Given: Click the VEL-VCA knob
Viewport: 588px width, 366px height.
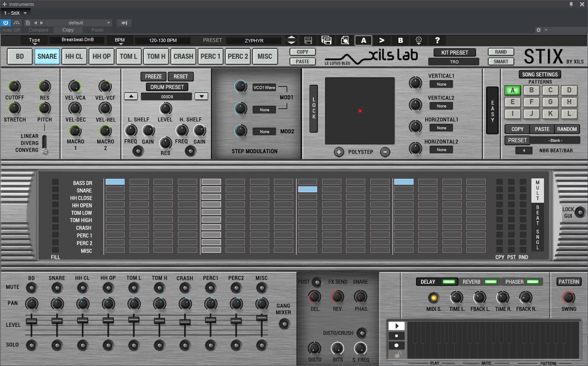Looking at the screenshot, I should coord(75,86).
